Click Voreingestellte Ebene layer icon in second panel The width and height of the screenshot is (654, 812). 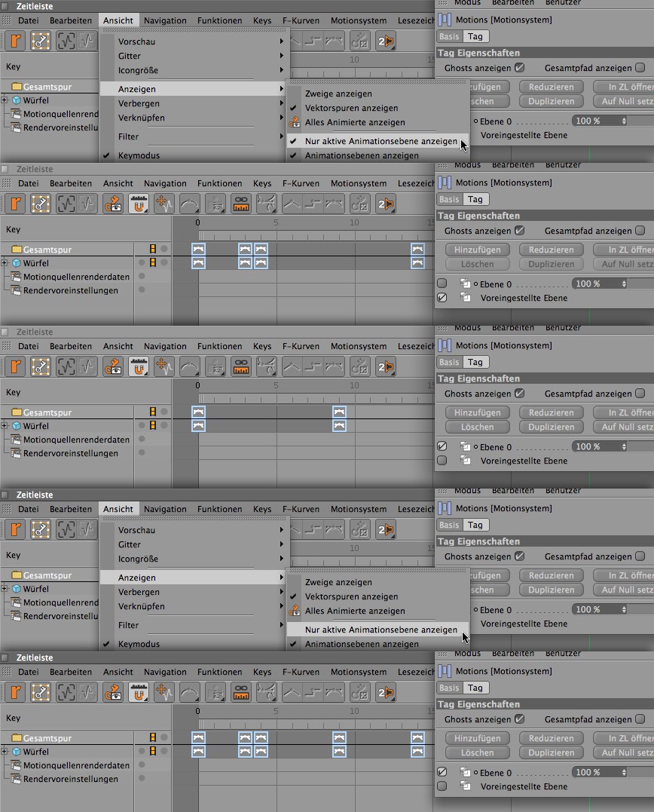tap(465, 298)
